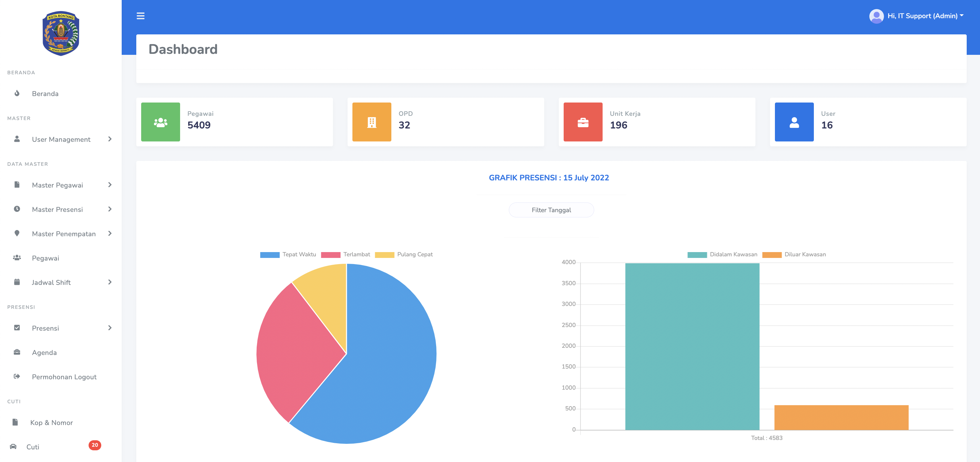Screen dimensions: 980x462
Task: Click the Didalam Kawasan teal bar
Action: [692, 346]
